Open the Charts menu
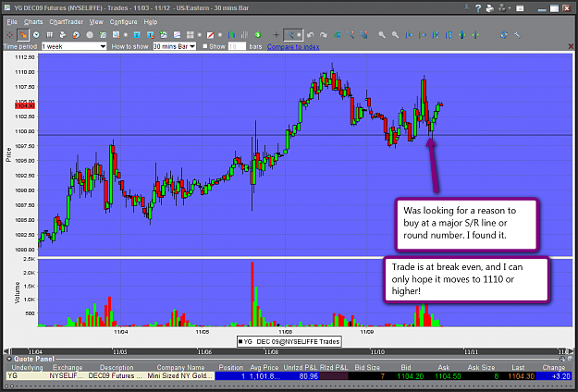The height and width of the screenshot is (392, 578). 33,22
